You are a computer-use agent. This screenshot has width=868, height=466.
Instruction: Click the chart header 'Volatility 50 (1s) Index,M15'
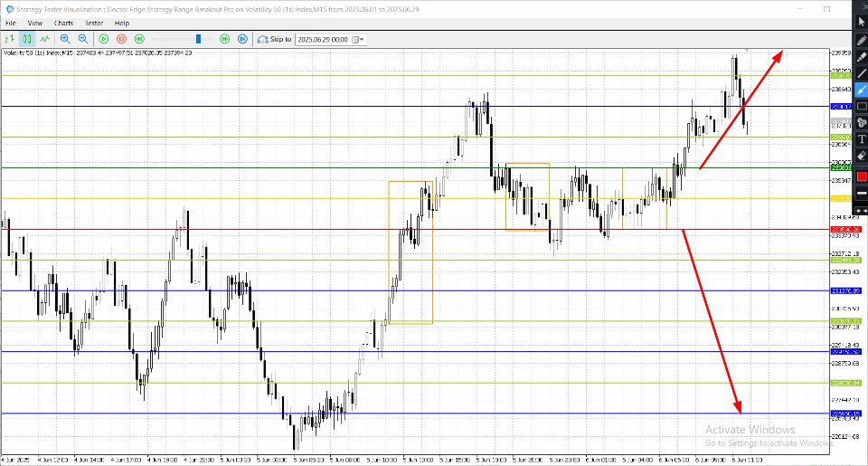click(x=38, y=52)
